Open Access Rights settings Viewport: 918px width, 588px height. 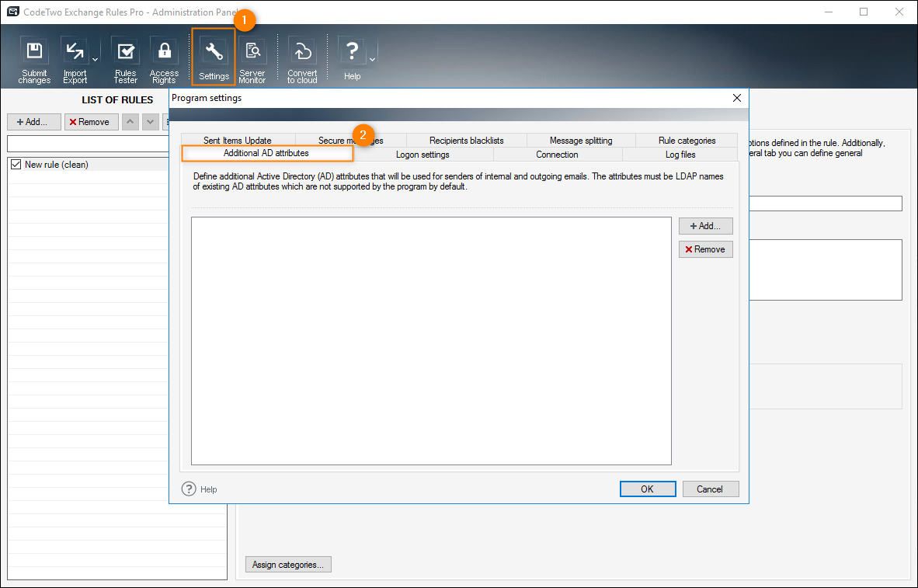(164, 60)
